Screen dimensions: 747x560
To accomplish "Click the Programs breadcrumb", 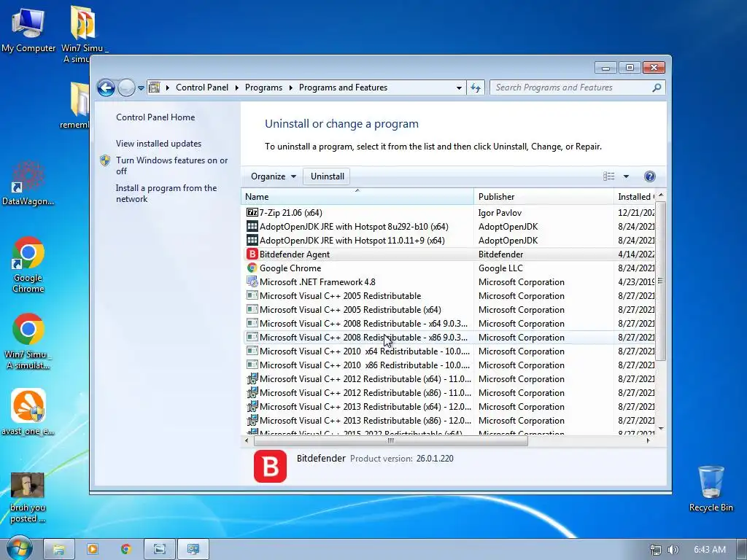I will pyautogui.click(x=263, y=87).
